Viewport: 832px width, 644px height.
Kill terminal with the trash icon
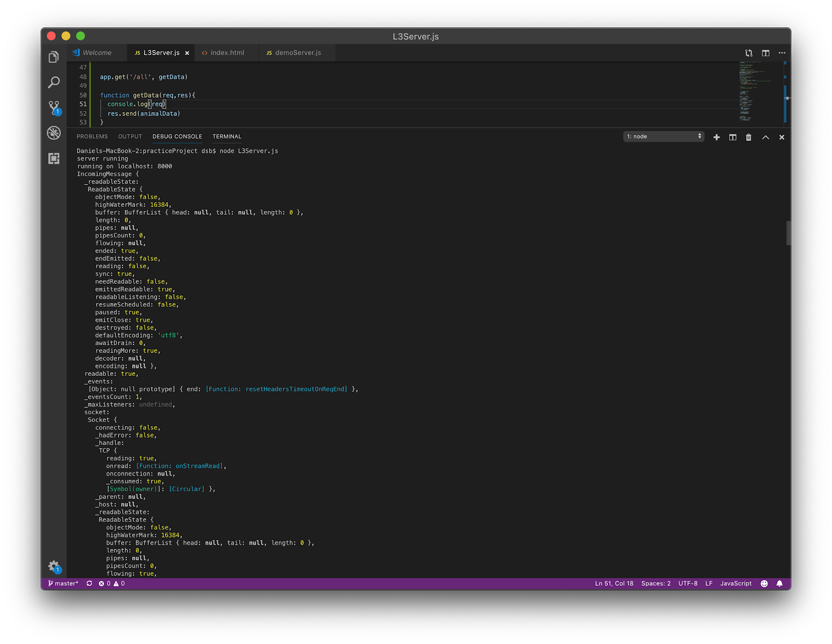[x=749, y=137]
